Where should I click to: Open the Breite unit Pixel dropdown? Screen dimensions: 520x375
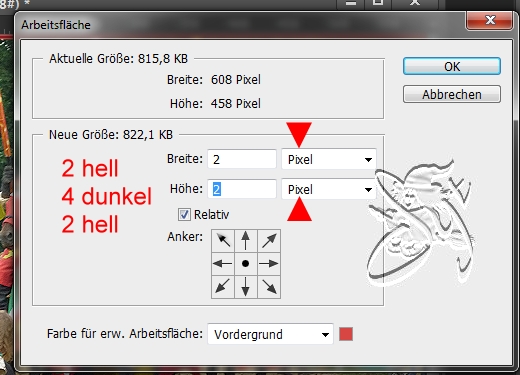coord(329,159)
